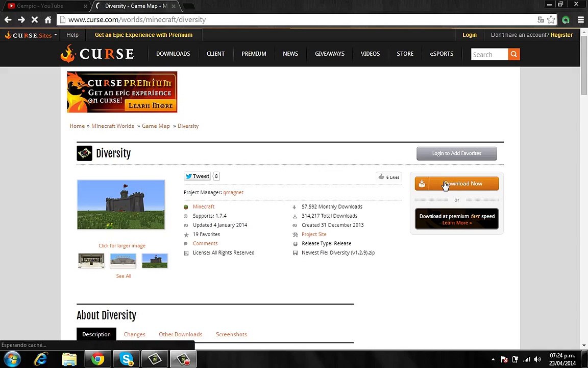This screenshot has height=368, width=588.
Task: Open the VIDEOS menu item
Action: click(370, 54)
